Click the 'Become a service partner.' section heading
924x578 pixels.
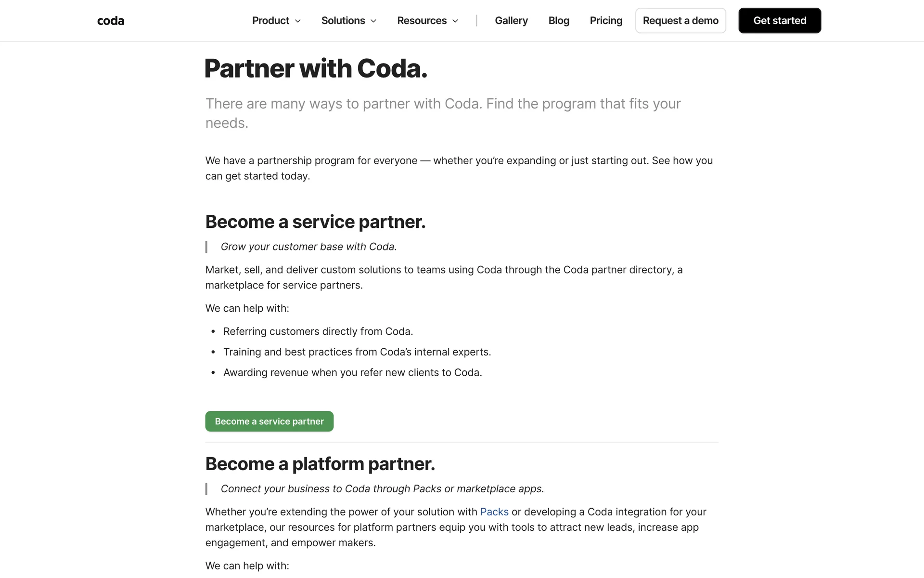315,222
